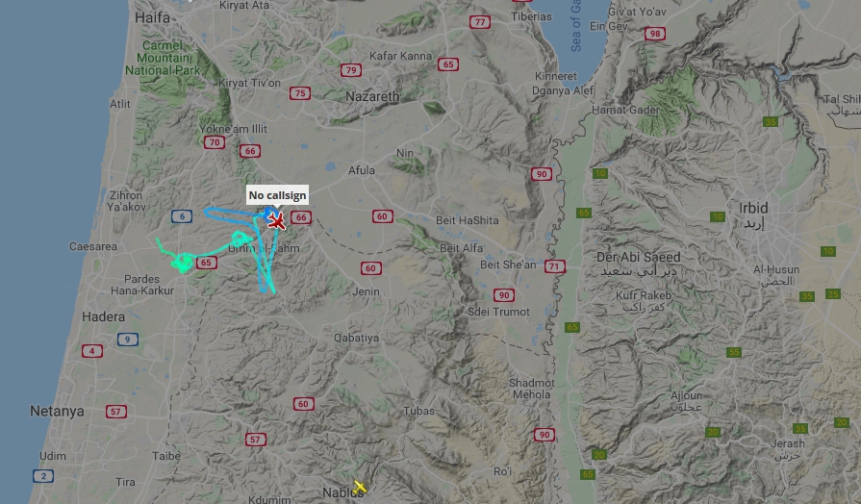The image size is (861, 504).
Task: Click the Hadera city label
Action: point(103,316)
